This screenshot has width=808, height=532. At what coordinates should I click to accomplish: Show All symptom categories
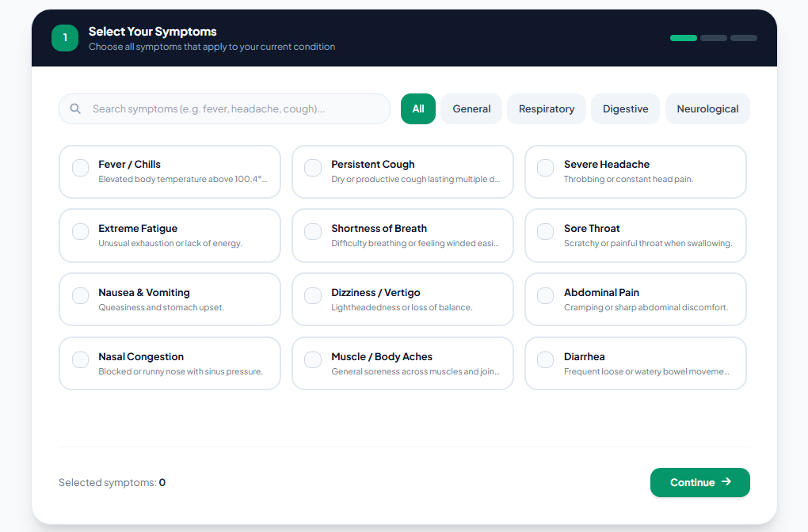point(418,108)
